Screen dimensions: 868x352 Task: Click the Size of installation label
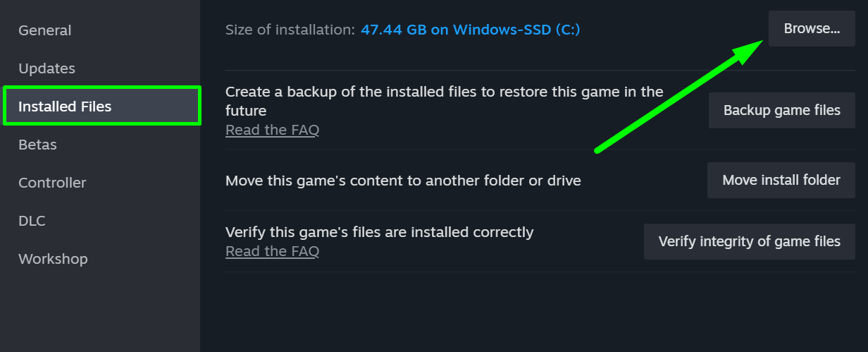pyautogui.click(x=290, y=30)
